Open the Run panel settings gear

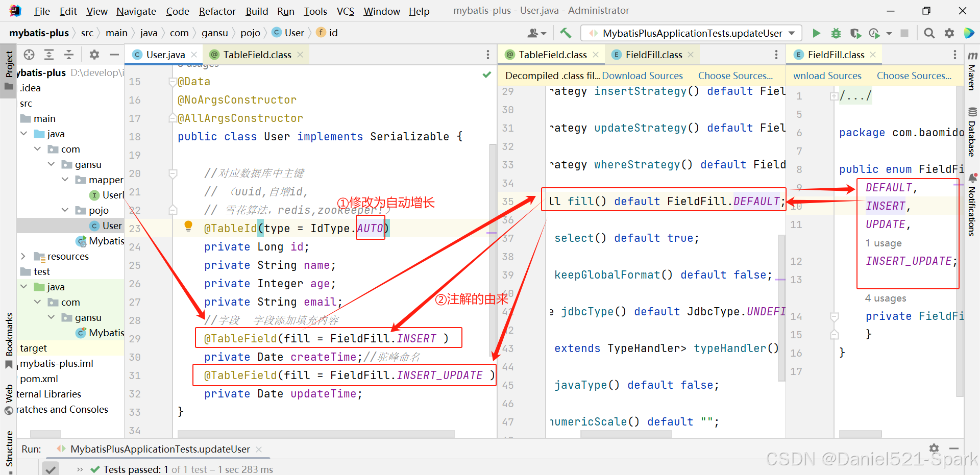[x=934, y=448]
